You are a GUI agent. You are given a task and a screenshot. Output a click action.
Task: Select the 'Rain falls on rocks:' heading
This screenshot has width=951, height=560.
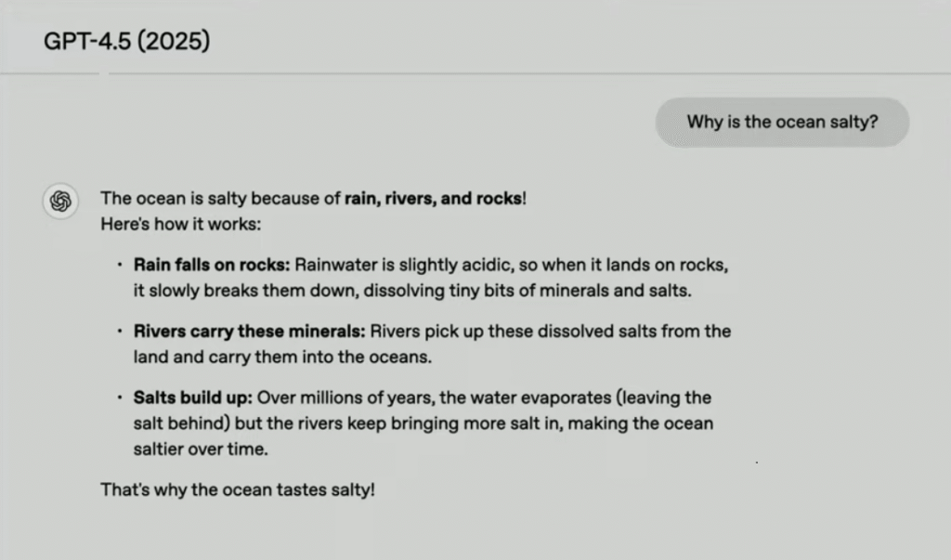point(212,265)
